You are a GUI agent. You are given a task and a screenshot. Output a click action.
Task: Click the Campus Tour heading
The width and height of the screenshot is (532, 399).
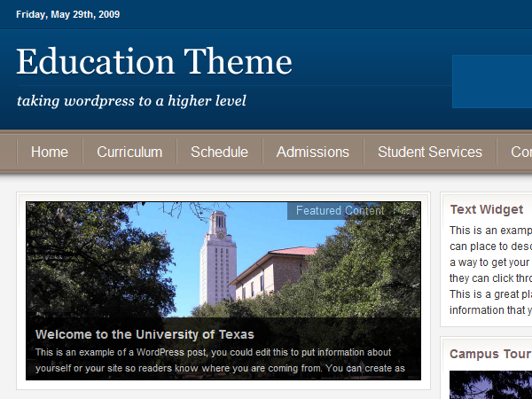490,354
